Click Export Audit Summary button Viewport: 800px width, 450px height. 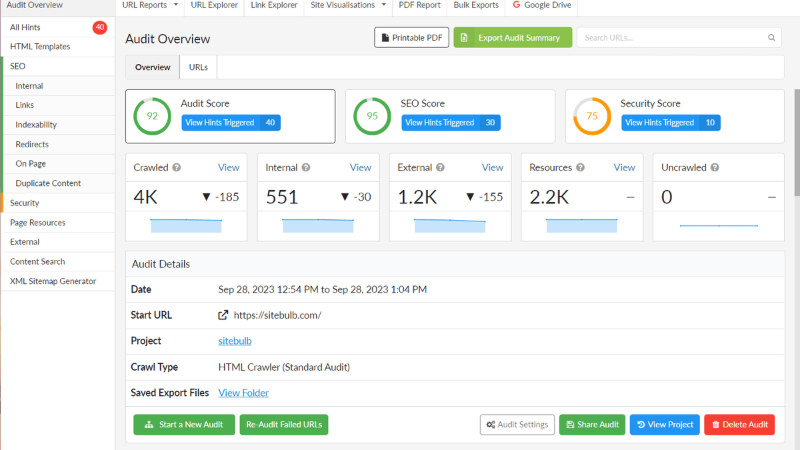pos(513,38)
